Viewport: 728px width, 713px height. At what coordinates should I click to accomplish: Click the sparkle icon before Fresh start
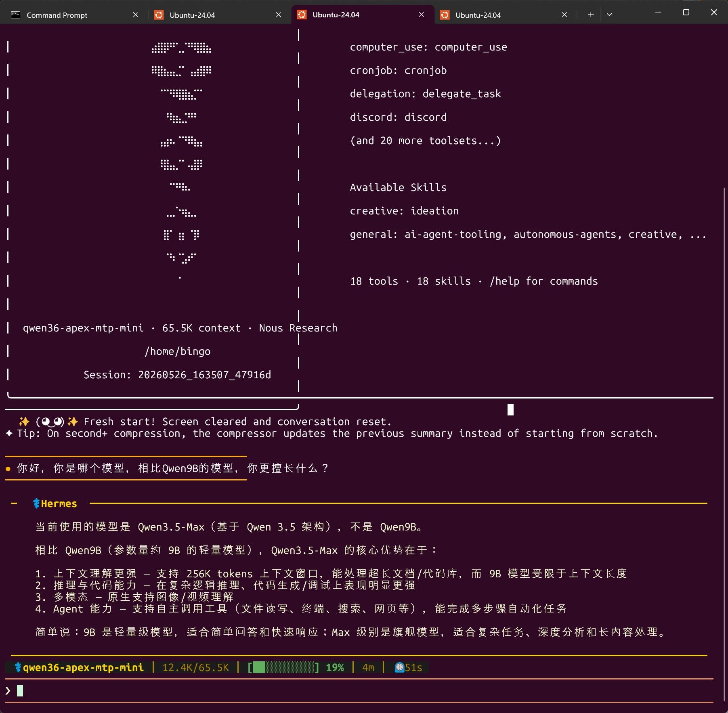tap(24, 422)
